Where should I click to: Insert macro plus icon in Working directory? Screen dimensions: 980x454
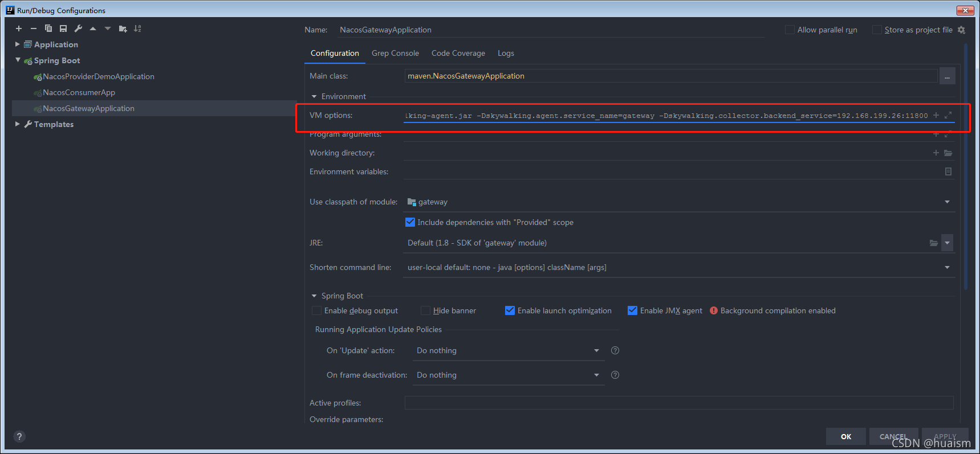coord(936,153)
